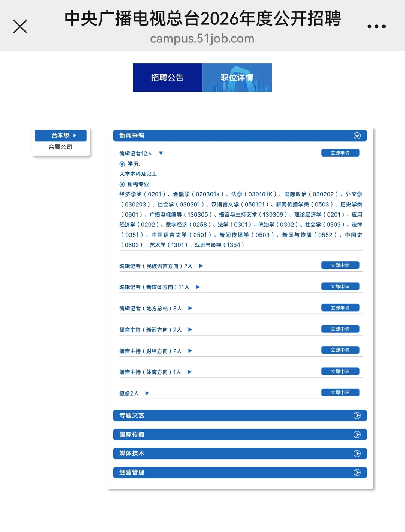Open the three-dots more options menu
The width and height of the screenshot is (405, 532).
click(x=376, y=26)
